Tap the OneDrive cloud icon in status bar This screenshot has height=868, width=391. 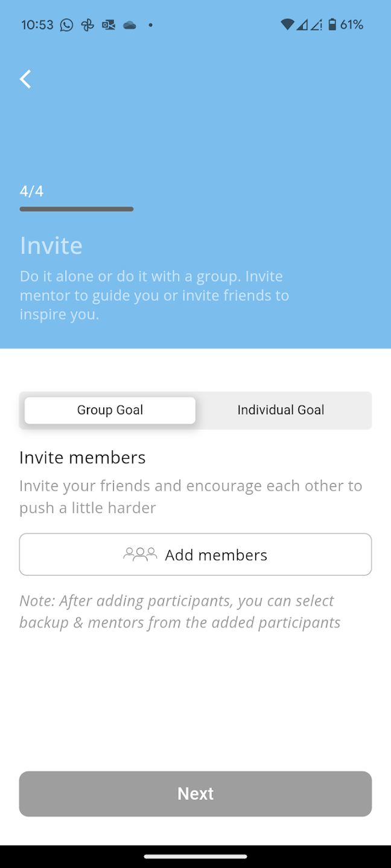[x=129, y=25]
